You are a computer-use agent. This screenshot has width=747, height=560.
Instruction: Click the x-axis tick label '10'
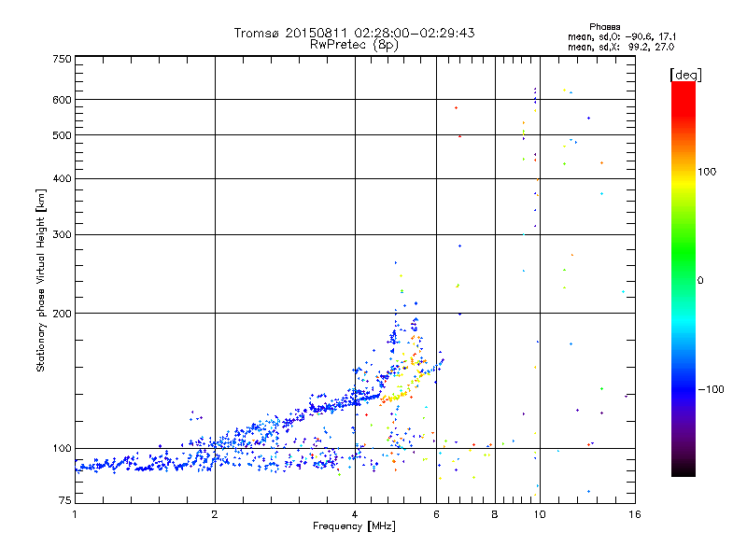point(540,514)
